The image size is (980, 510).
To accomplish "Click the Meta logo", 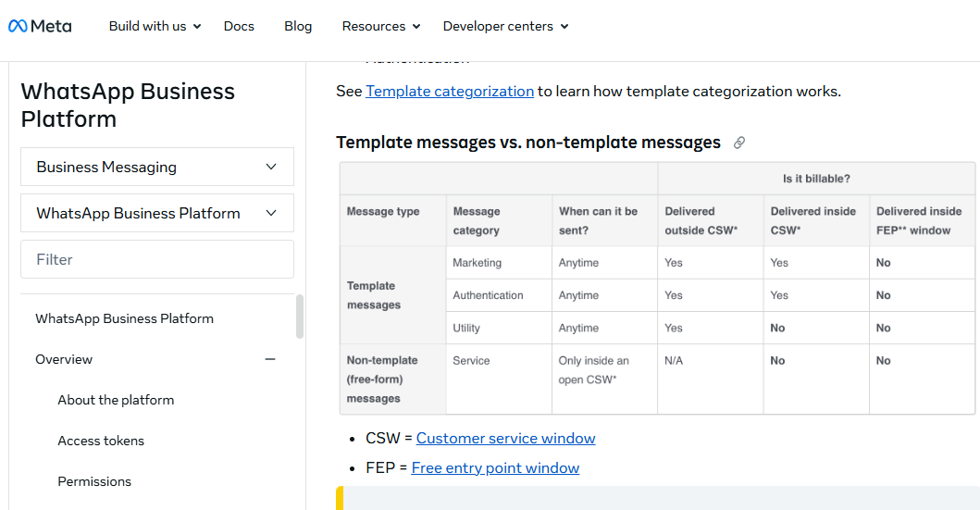I will (40, 26).
